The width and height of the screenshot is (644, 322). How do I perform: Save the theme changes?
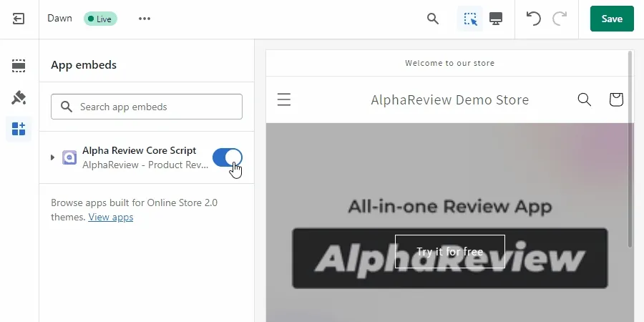point(612,19)
